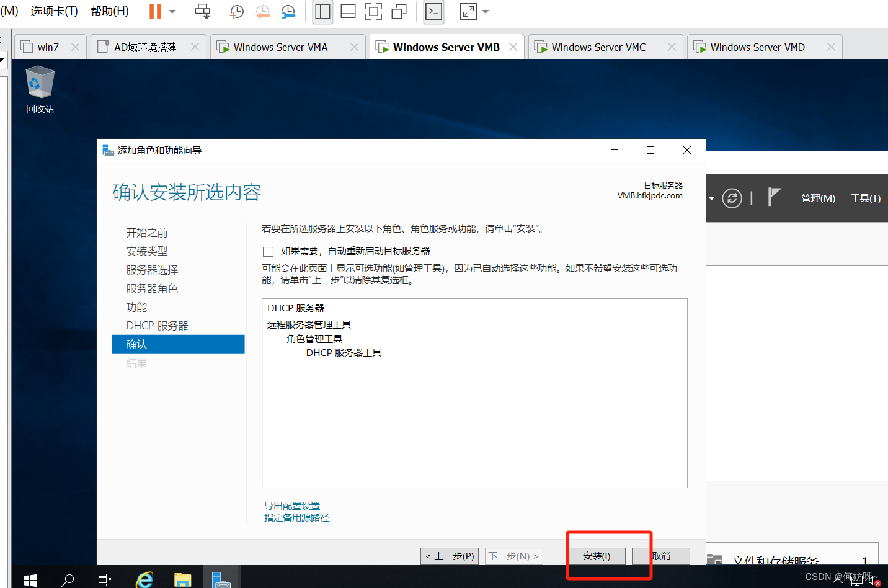The height and width of the screenshot is (588, 888).
Task: Click the VMware pause virtual machine icon
Action: click(155, 11)
